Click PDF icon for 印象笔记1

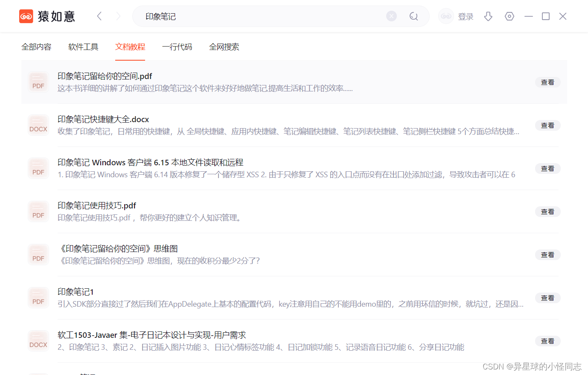[x=38, y=298]
